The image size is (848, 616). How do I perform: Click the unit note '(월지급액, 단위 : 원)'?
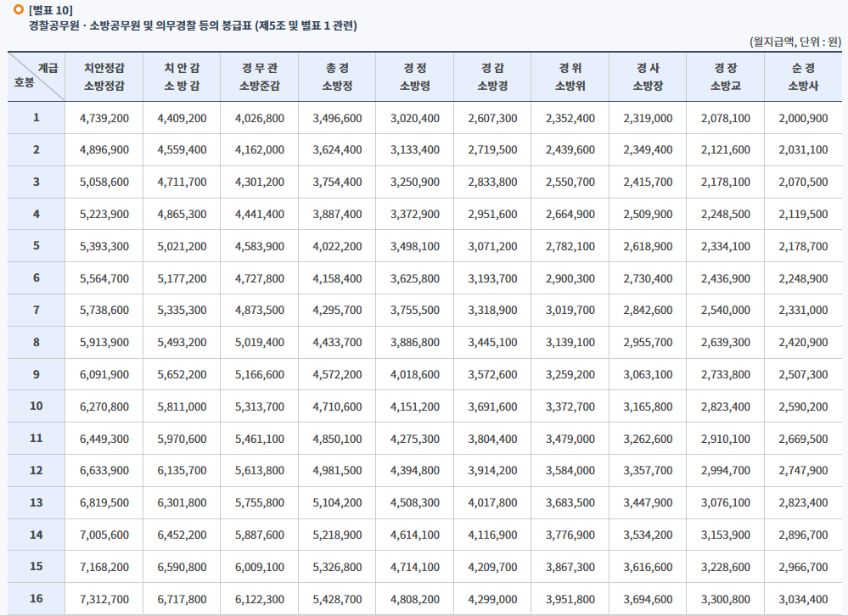(795, 41)
